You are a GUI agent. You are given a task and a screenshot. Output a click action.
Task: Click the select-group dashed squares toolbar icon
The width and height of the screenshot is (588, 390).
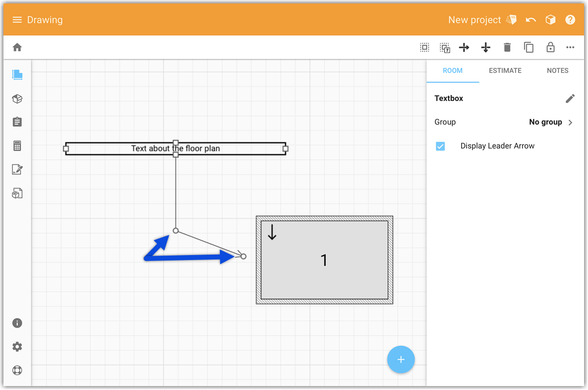pyautogui.click(x=445, y=48)
